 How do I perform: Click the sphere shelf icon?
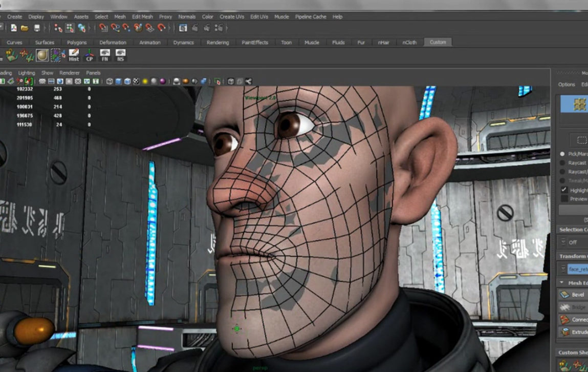42,55
